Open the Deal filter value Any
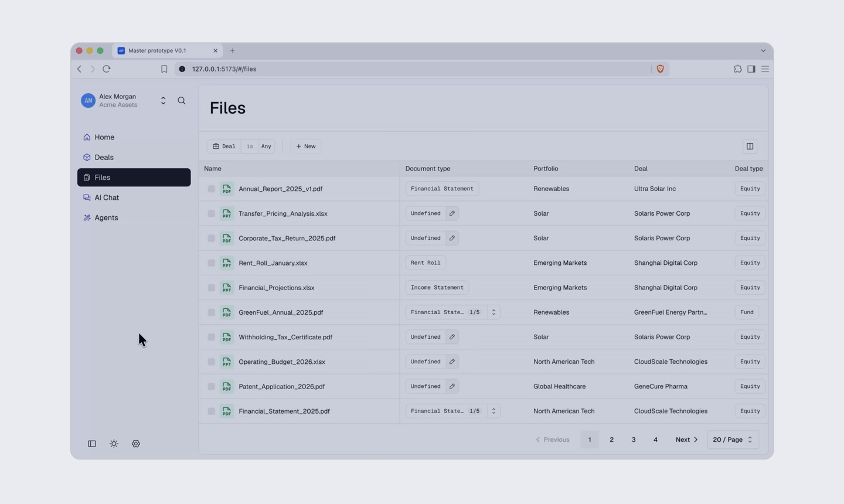This screenshot has width=844, height=504. (x=266, y=147)
